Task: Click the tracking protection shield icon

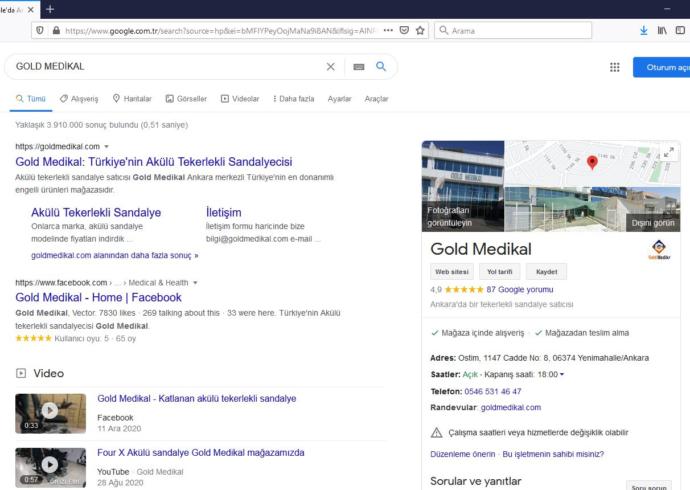Action: [40, 30]
